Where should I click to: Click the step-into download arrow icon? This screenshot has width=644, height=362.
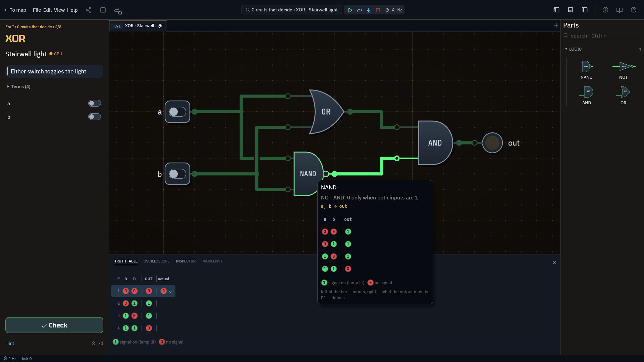(x=369, y=10)
